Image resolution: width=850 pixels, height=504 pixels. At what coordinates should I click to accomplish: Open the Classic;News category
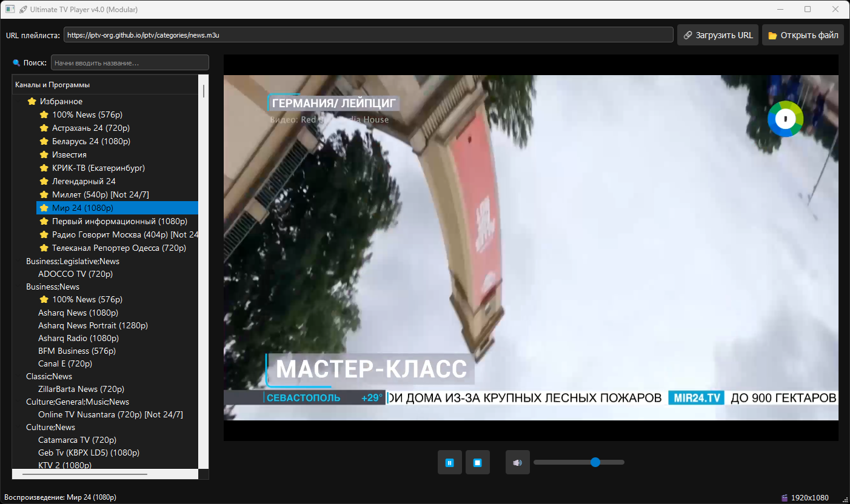click(50, 376)
